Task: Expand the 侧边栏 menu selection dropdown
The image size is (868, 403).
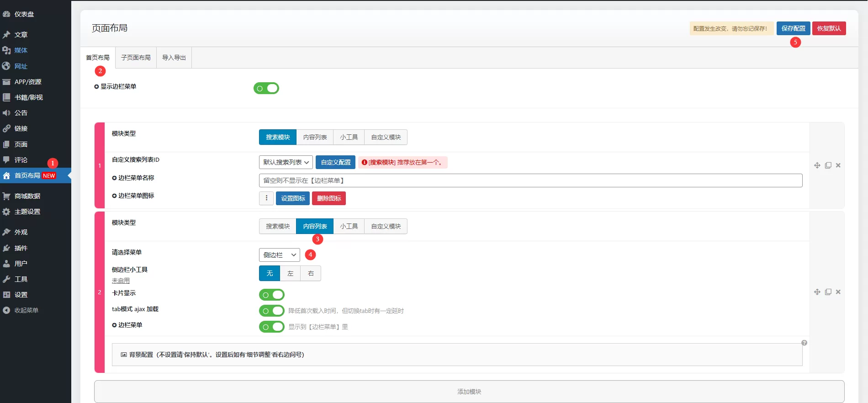Action: [279, 255]
